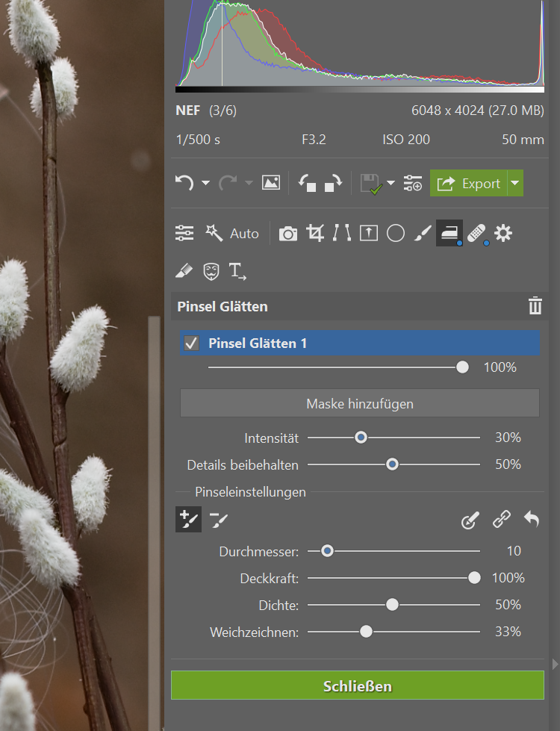Click the Undo arrow icon

click(x=184, y=183)
